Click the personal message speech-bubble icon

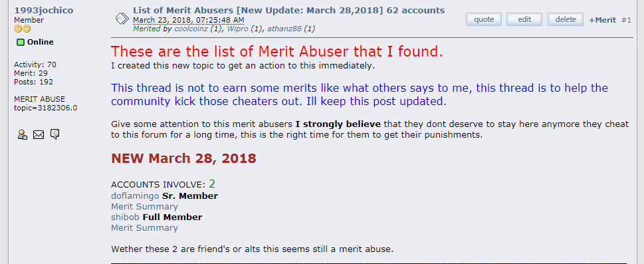54,134
